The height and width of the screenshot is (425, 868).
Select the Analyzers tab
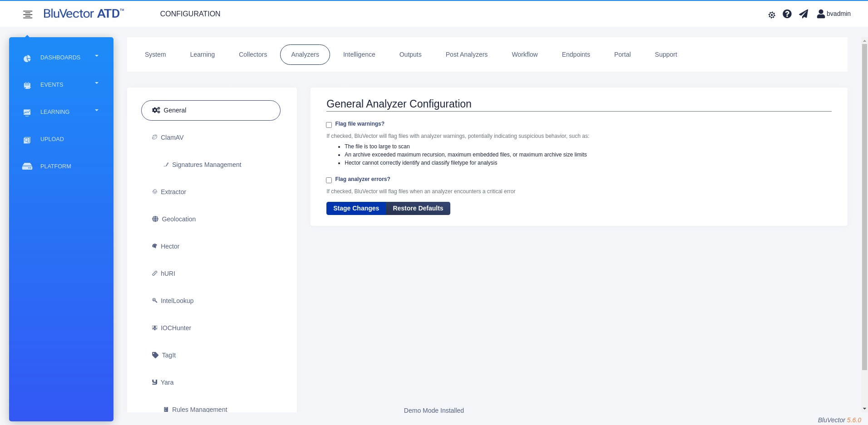305,54
